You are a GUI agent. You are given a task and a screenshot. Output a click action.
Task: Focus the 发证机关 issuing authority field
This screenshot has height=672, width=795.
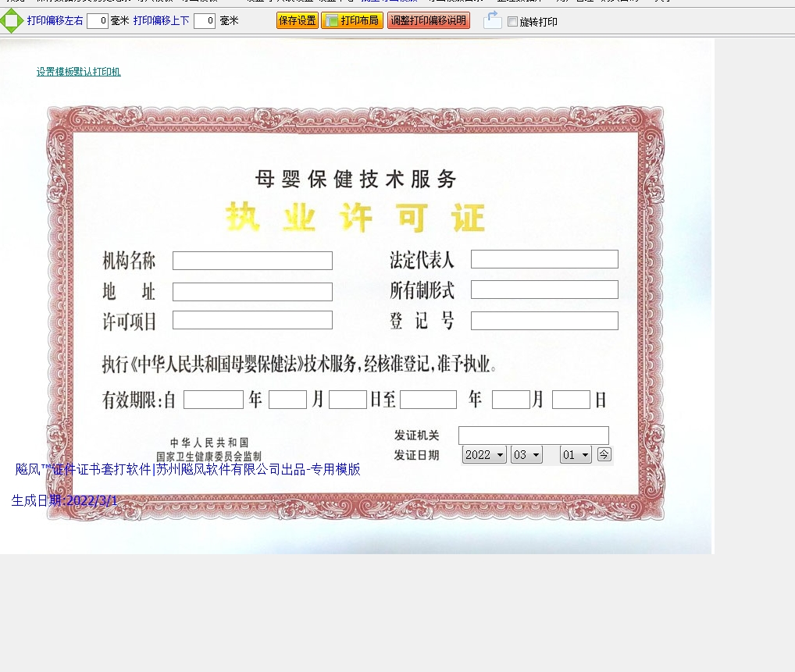(533, 436)
